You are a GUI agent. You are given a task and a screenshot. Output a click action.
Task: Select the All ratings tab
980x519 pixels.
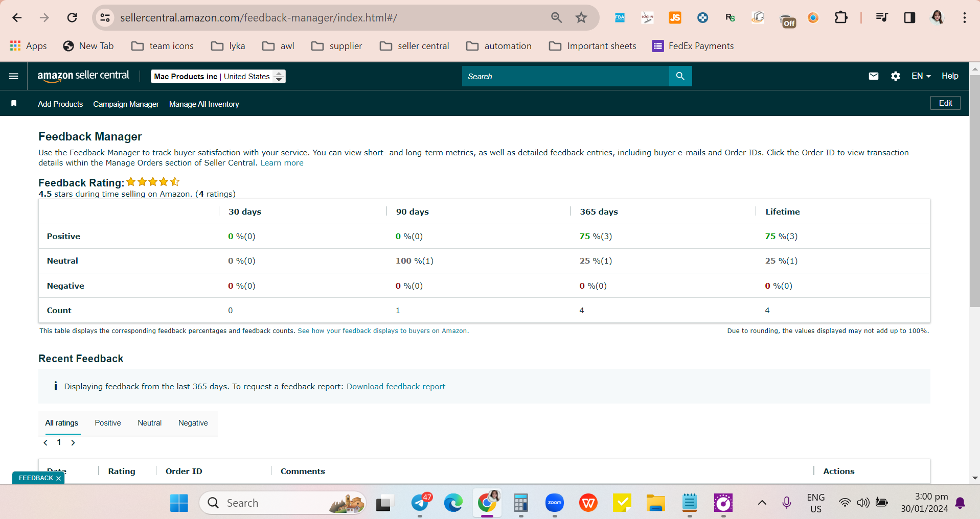click(62, 423)
